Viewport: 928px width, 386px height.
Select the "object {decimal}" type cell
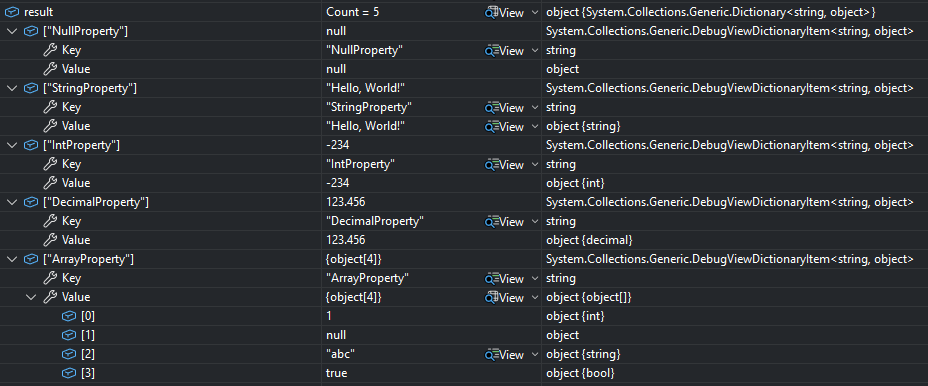click(589, 240)
